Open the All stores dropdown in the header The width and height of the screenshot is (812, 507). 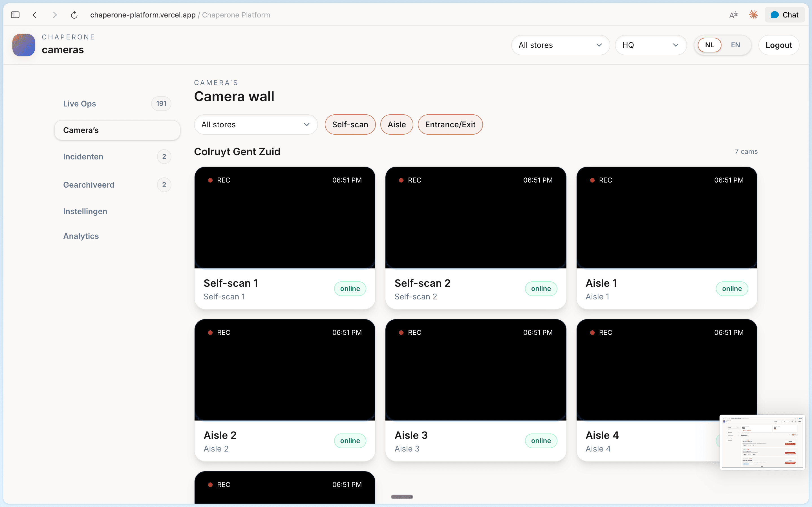(560, 45)
